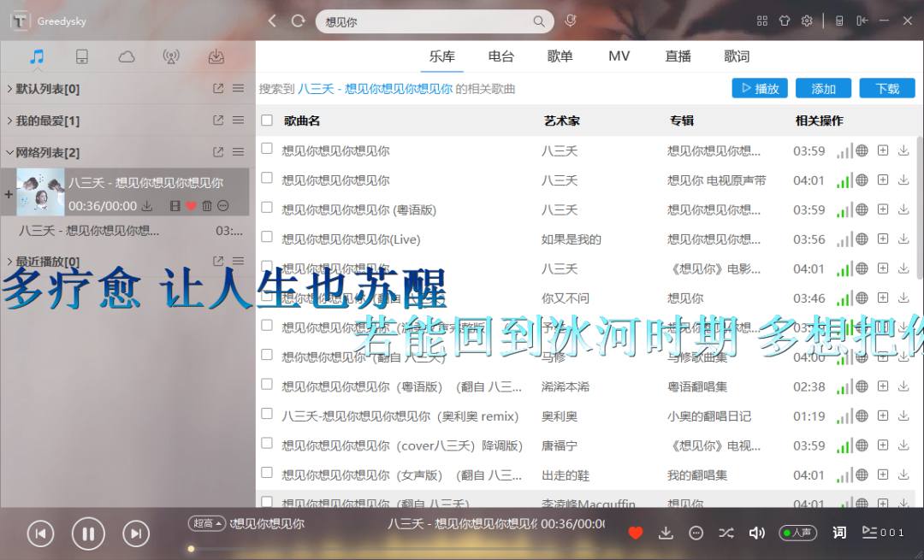This screenshot has width=924, height=560.
Task: Open the menu icon for 网络列表
Action: pos(238,152)
